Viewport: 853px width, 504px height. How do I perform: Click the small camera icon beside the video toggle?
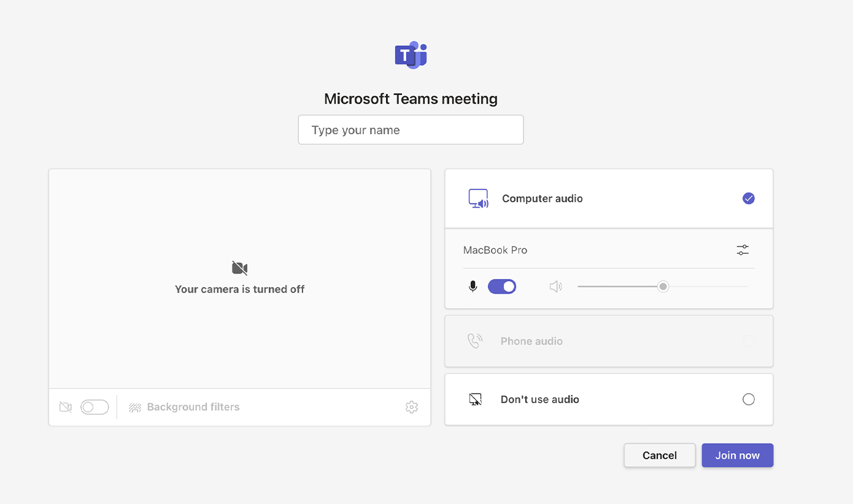pos(66,407)
